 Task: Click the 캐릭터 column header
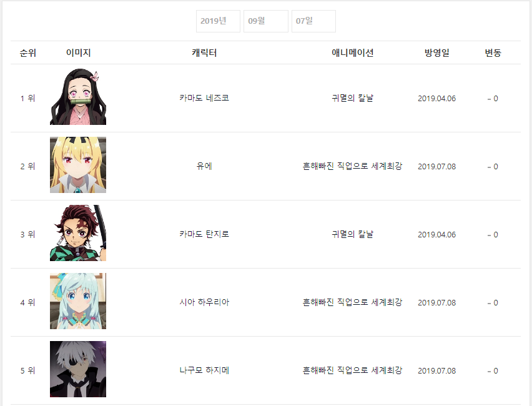click(x=204, y=52)
